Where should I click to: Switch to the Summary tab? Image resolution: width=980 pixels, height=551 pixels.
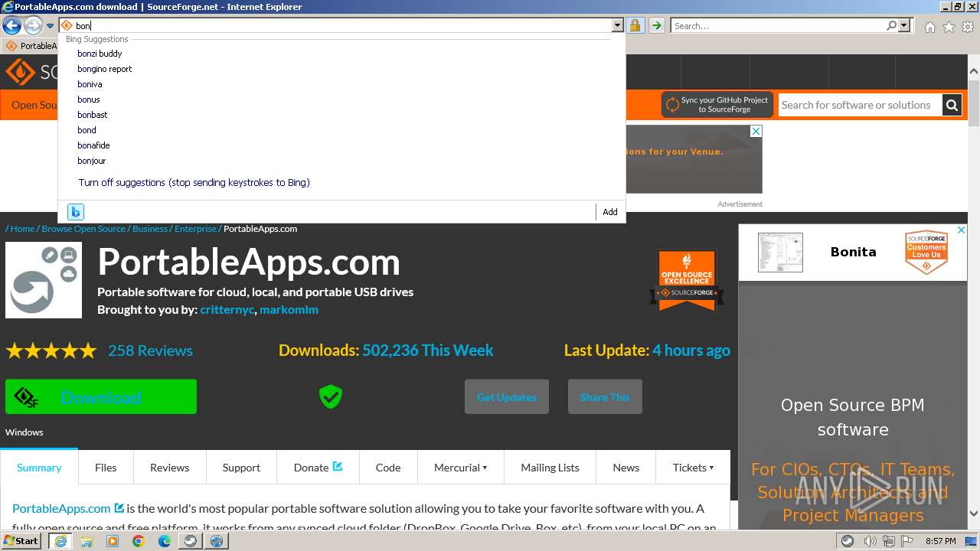pos(39,468)
